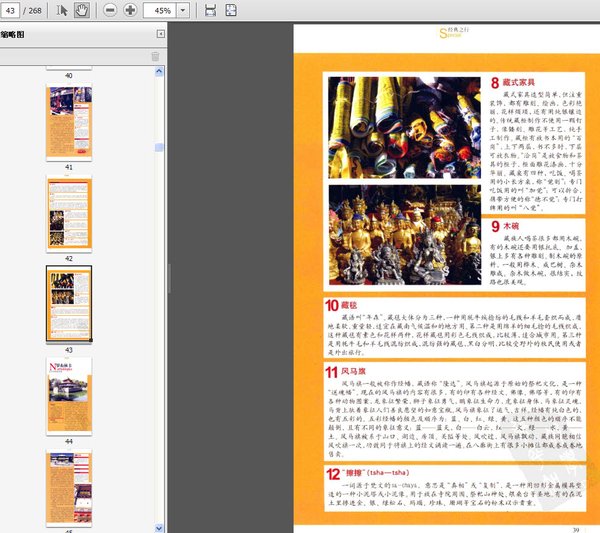Open page 42 thumbnail
600x533 pixels.
tap(68, 212)
